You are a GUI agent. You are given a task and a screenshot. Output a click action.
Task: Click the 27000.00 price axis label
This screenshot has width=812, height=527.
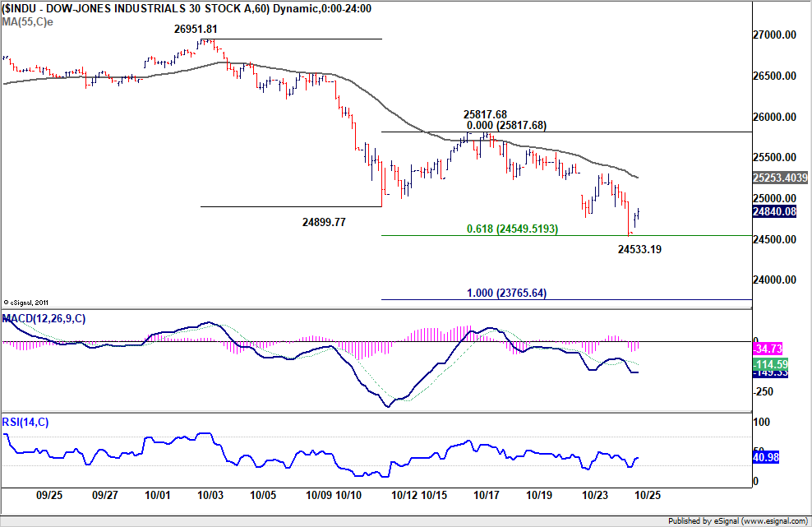tap(774, 35)
